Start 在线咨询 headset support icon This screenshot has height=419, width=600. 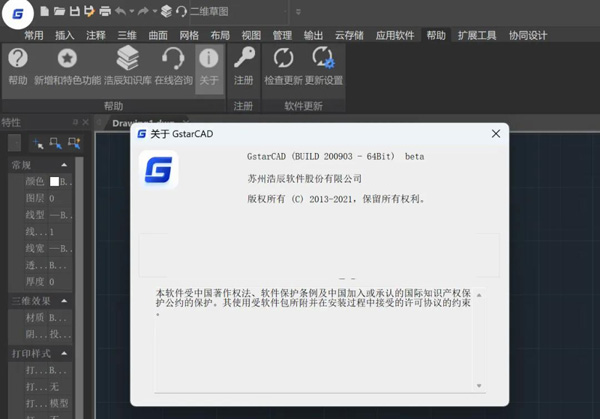(173, 66)
